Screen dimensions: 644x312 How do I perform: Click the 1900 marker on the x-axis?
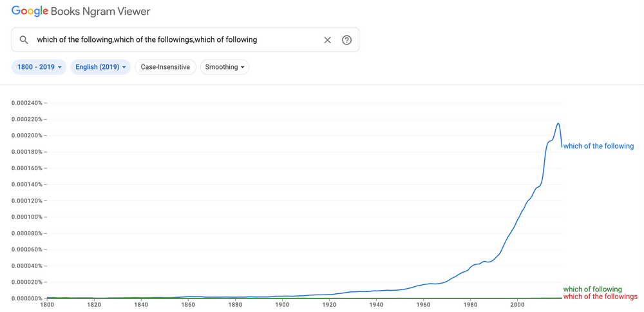(282, 304)
